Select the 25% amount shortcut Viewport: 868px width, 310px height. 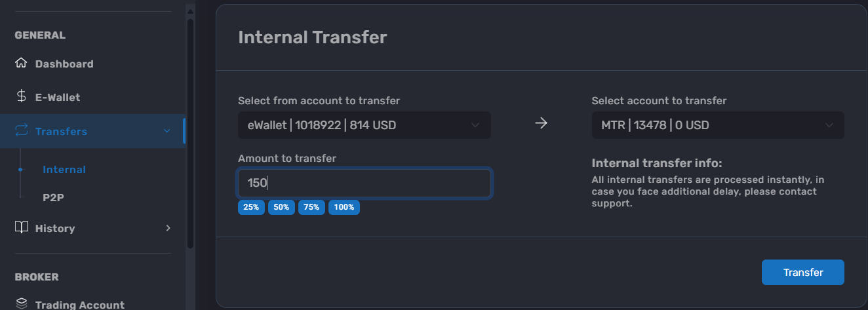pos(251,207)
